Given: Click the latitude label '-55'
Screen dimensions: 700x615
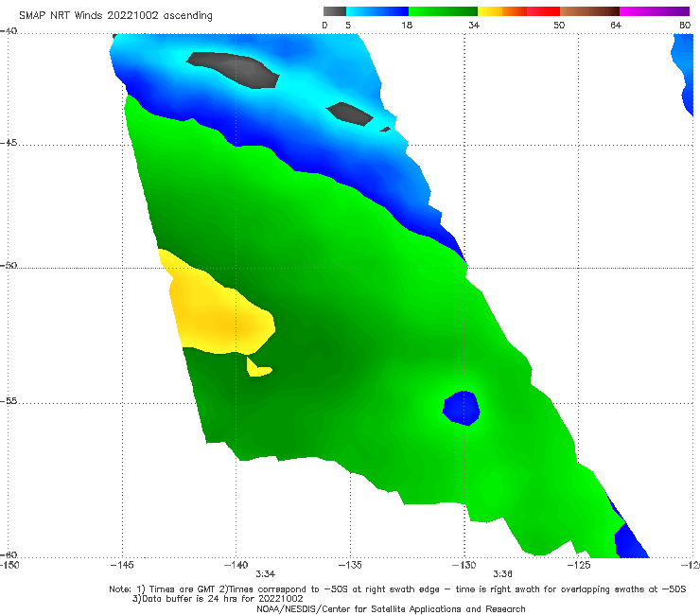Looking at the screenshot, I should [9, 401].
